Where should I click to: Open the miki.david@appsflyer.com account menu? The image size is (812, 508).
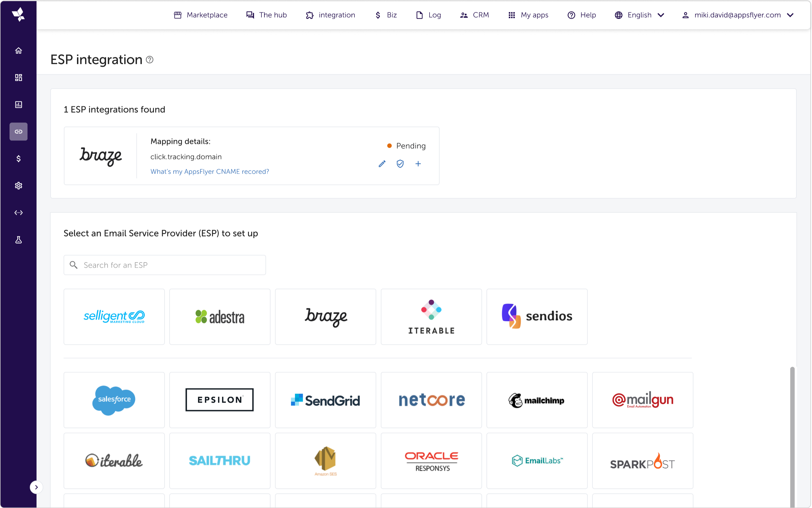click(x=737, y=15)
